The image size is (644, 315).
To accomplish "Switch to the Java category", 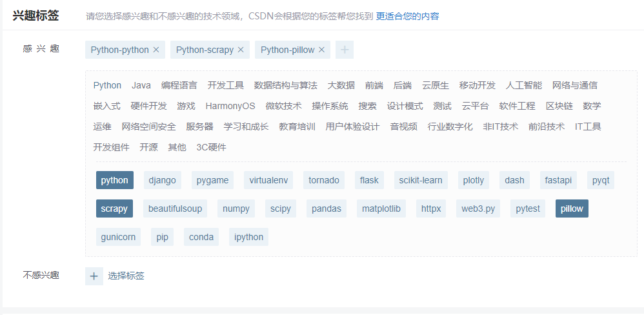I will (x=141, y=85).
